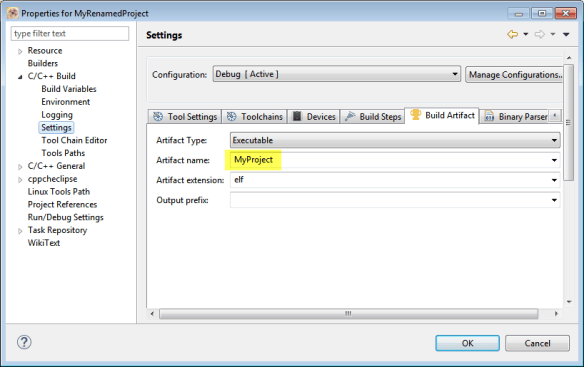Click the Devices tab chip icon
This screenshot has width=584, height=367.
pyautogui.click(x=297, y=116)
